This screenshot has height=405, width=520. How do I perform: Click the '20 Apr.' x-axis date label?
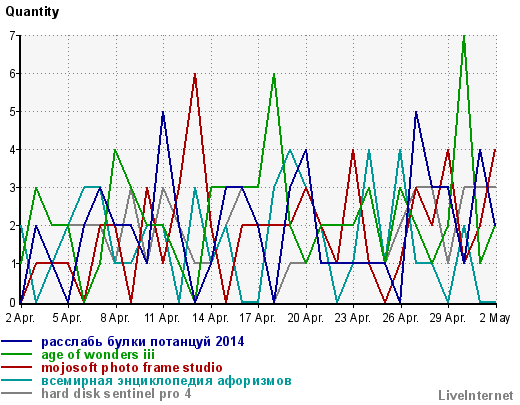tap(305, 318)
